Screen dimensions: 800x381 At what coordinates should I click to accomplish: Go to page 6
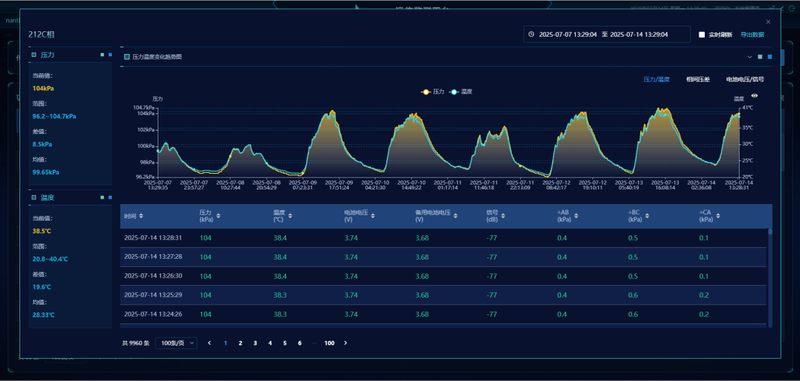pyautogui.click(x=299, y=343)
